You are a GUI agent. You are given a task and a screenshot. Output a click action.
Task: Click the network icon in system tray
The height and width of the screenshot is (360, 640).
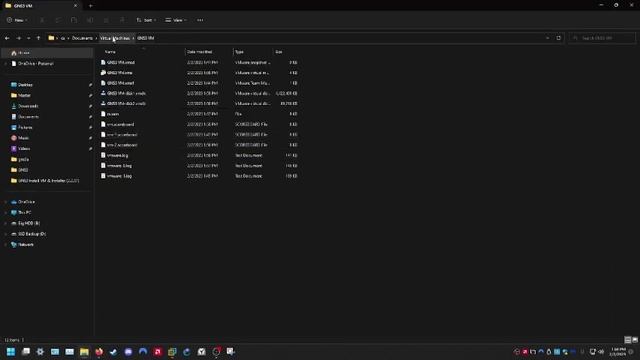pos(593,351)
